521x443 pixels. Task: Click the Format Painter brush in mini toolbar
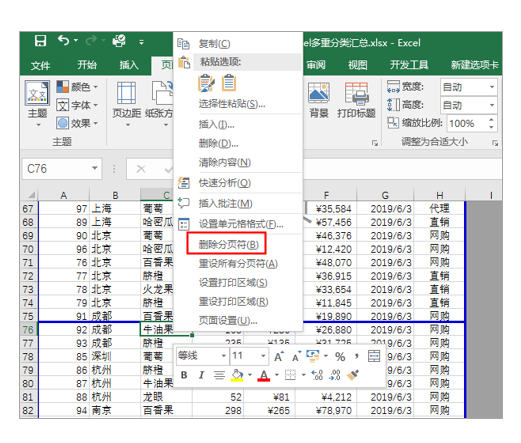(x=353, y=375)
